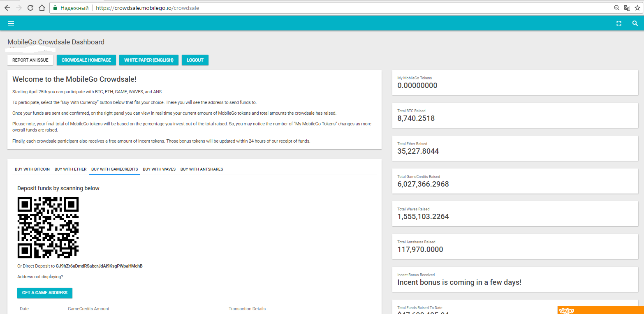This screenshot has width=644, height=314.
Task: Click Total Antshares Raised value 117,970.0000
Action: [x=420, y=249]
